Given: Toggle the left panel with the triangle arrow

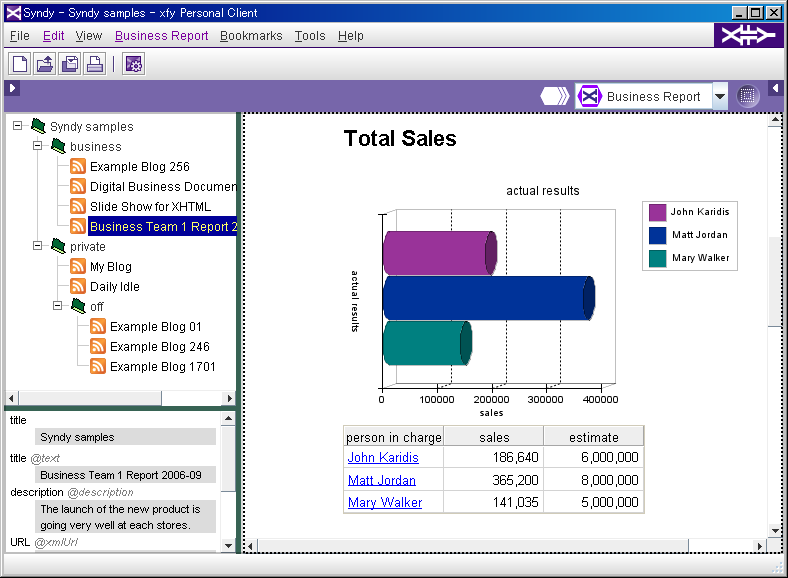Looking at the screenshot, I should (12, 88).
